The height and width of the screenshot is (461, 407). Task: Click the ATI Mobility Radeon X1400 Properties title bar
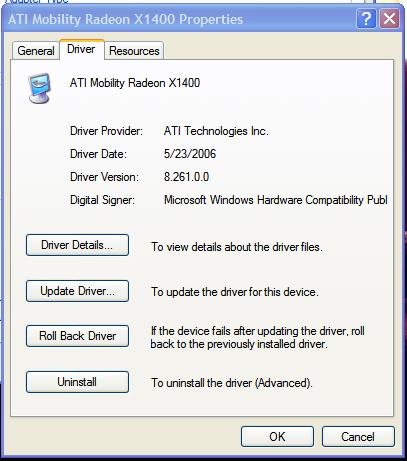(x=180, y=19)
